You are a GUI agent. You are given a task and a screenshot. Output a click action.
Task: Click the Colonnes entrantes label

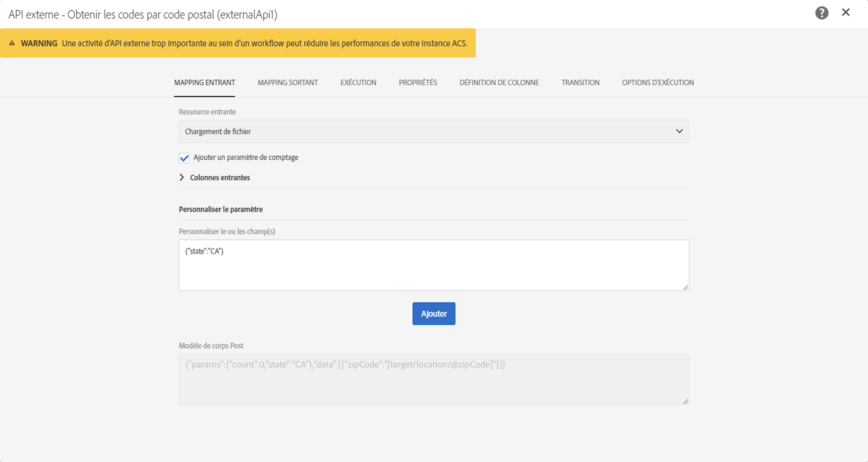pyautogui.click(x=220, y=178)
